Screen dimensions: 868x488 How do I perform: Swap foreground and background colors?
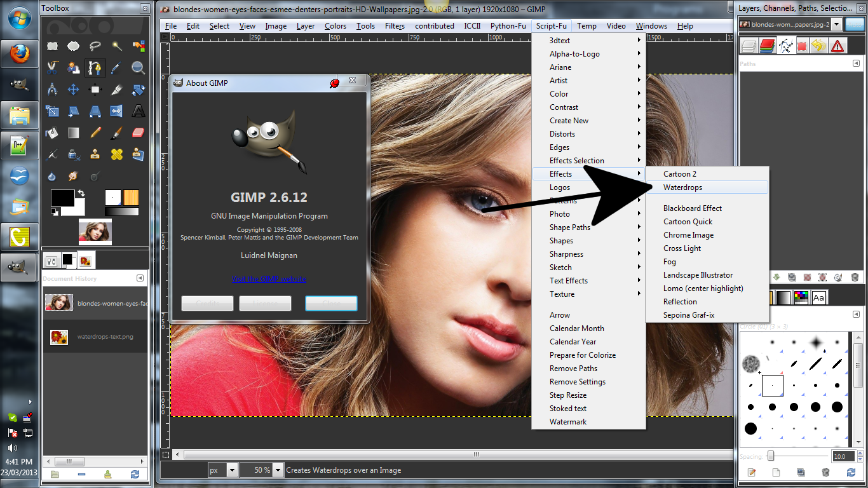[81, 193]
